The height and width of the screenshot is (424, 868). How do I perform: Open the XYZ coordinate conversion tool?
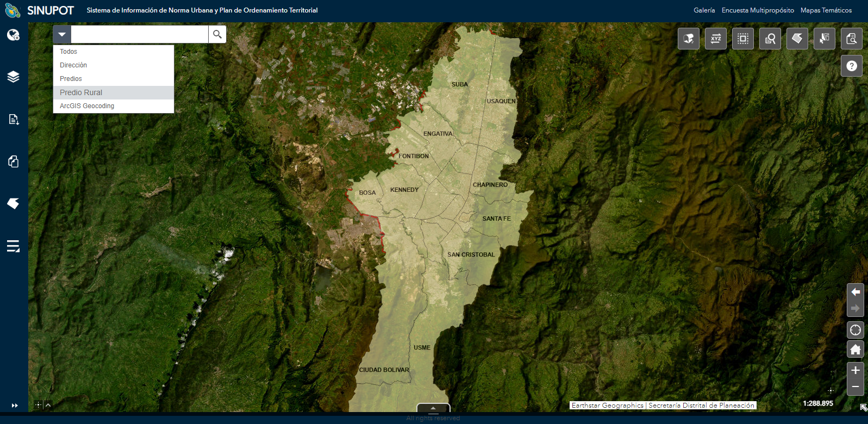(x=716, y=39)
